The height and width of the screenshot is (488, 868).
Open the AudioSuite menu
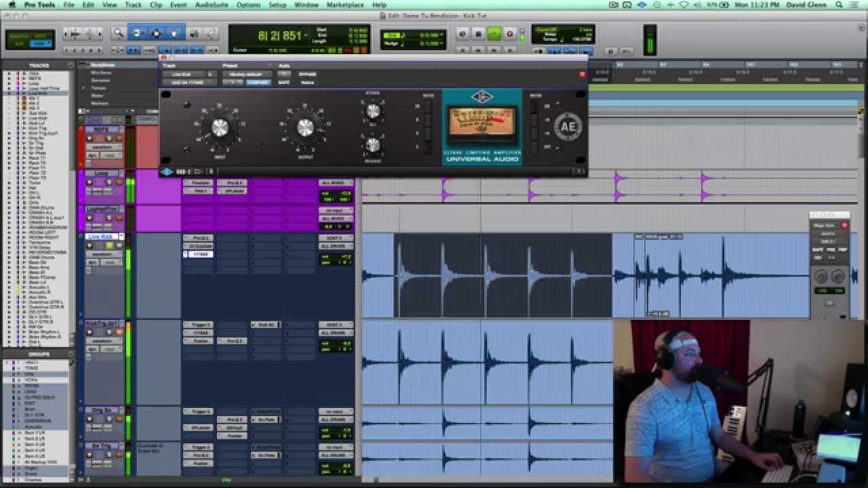tap(211, 5)
